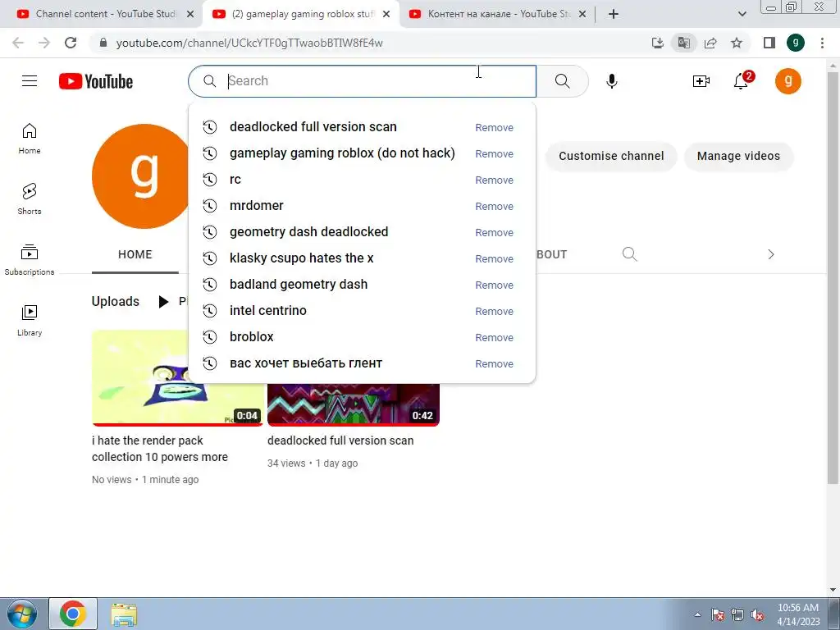Reload the page in Chrome
The width and height of the screenshot is (840, 630).
pyautogui.click(x=71, y=43)
